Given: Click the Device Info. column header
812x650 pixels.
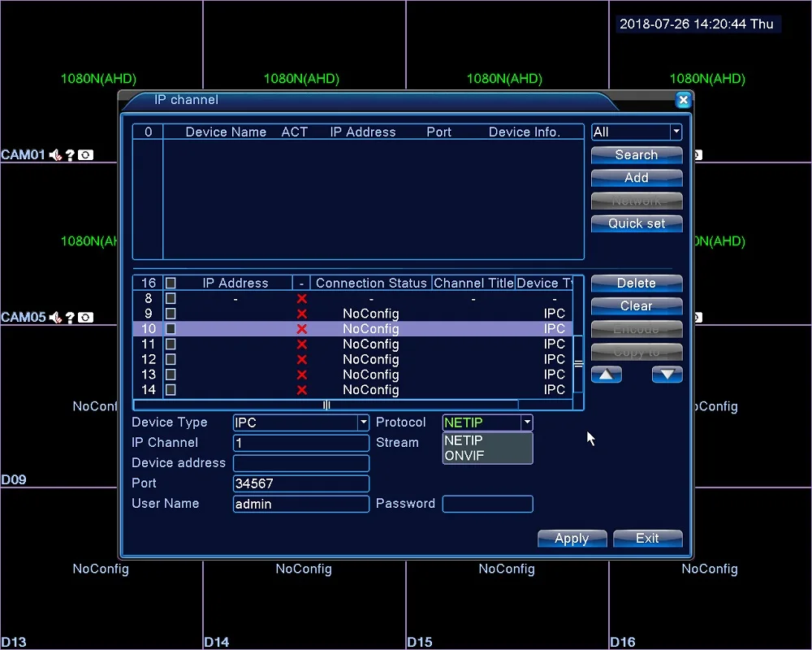Looking at the screenshot, I should point(525,132).
